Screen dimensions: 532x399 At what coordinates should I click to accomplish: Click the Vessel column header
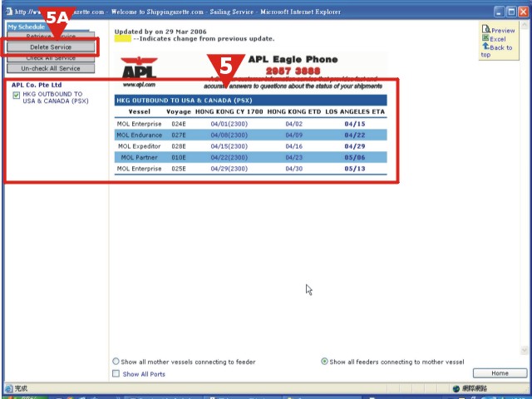[x=139, y=111]
